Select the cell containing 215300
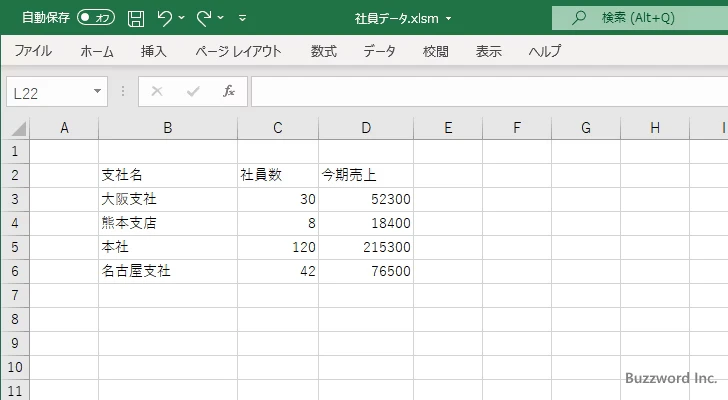 (366, 247)
